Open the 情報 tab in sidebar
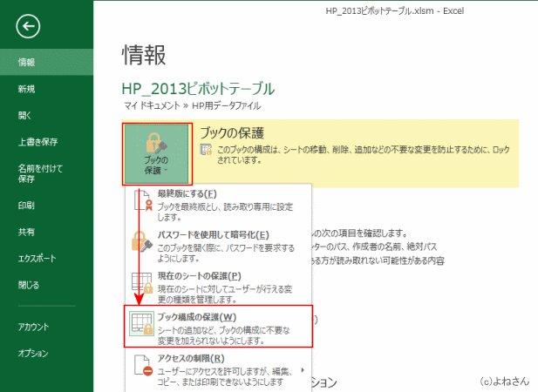Screen dimensions: 538x392 click(47, 62)
